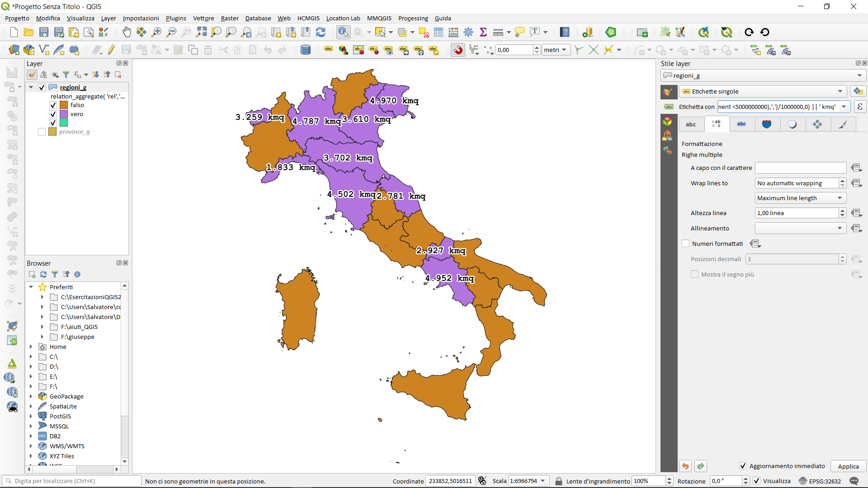Select the Pan Map hand tool
The image size is (868, 488).
click(127, 32)
